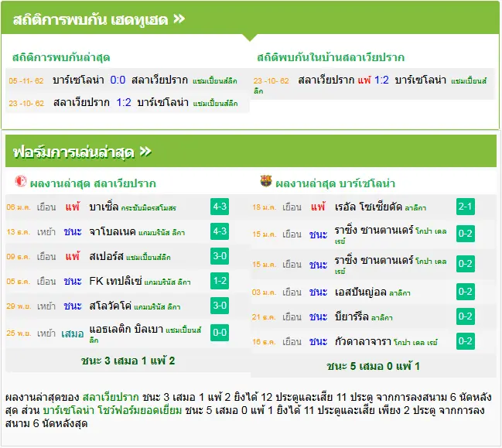The image size is (502, 448).
Task: Click the 0-2 badge in the เอสปันญ่อล row
Action: tap(465, 292)
